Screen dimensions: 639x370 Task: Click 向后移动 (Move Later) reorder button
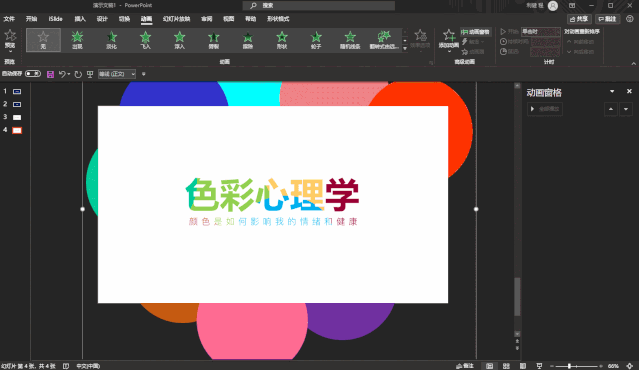click(580, 52)
